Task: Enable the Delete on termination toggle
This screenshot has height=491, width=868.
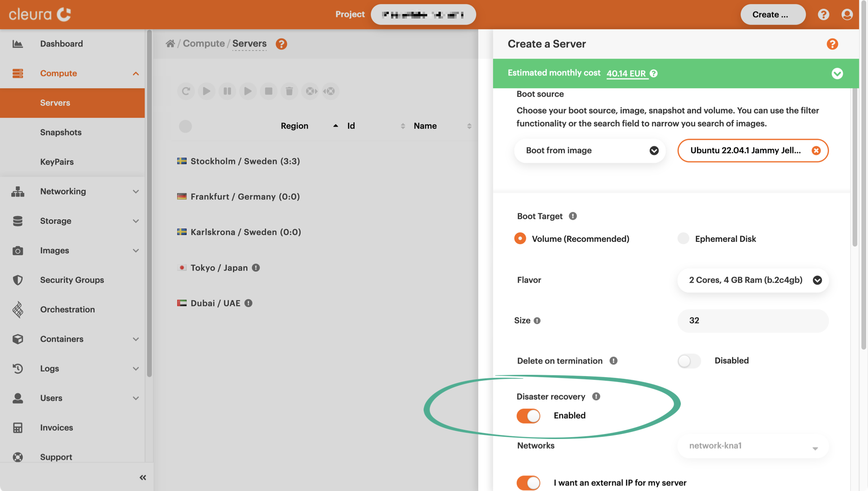Action: (689, 361)
